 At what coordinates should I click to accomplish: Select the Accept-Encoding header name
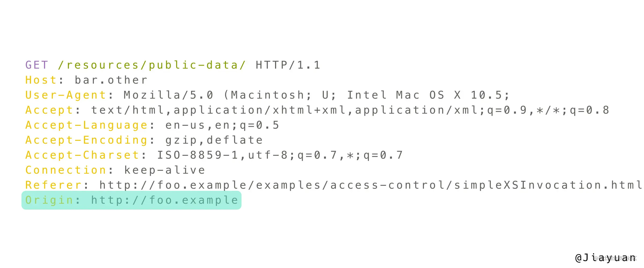pos(86,140)
